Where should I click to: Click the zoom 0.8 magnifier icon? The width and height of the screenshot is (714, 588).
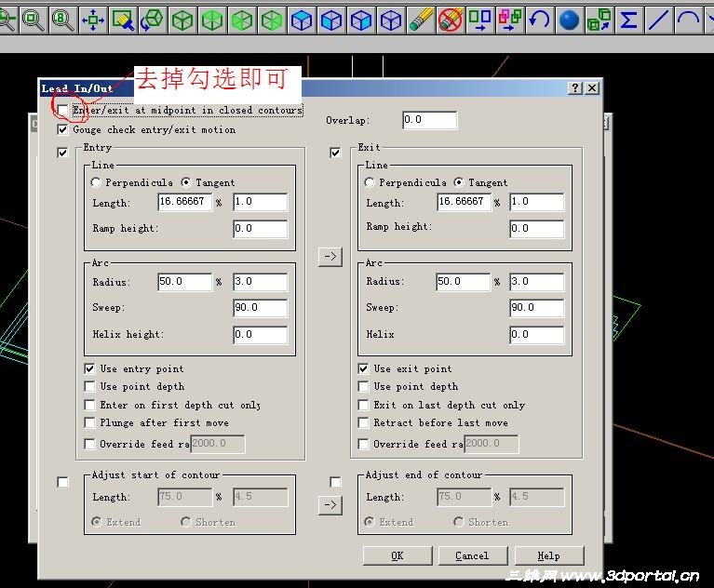click(62, 20)
